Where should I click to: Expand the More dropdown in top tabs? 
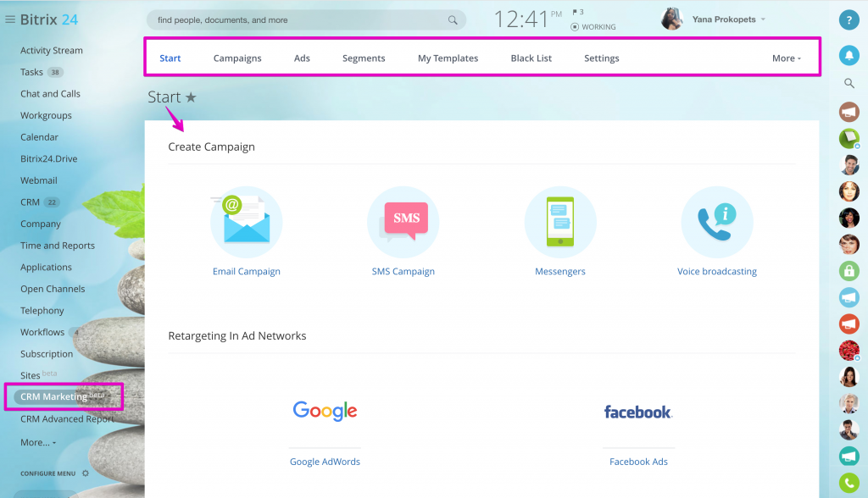pos(787,58)
